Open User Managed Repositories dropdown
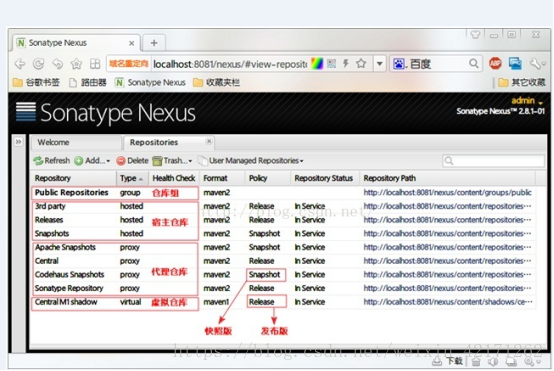The height and width of the screenshot is (371, 554). 251,161
